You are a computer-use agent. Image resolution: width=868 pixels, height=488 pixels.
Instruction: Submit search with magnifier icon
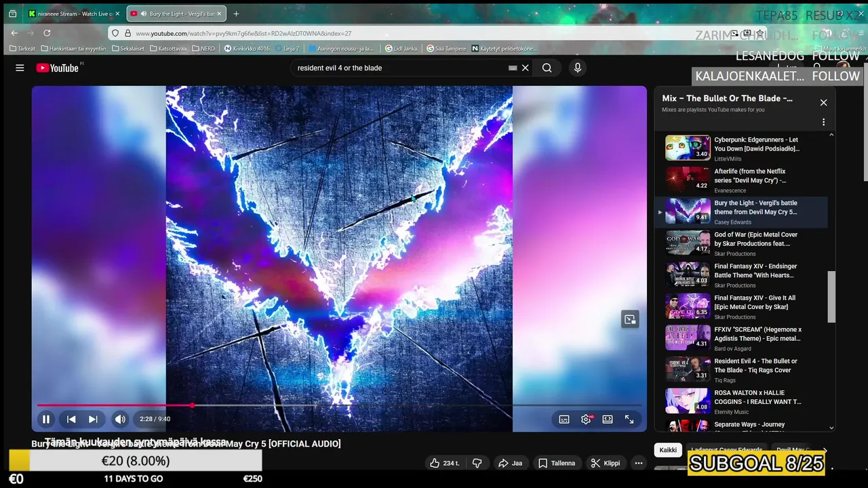pos(547,68)
